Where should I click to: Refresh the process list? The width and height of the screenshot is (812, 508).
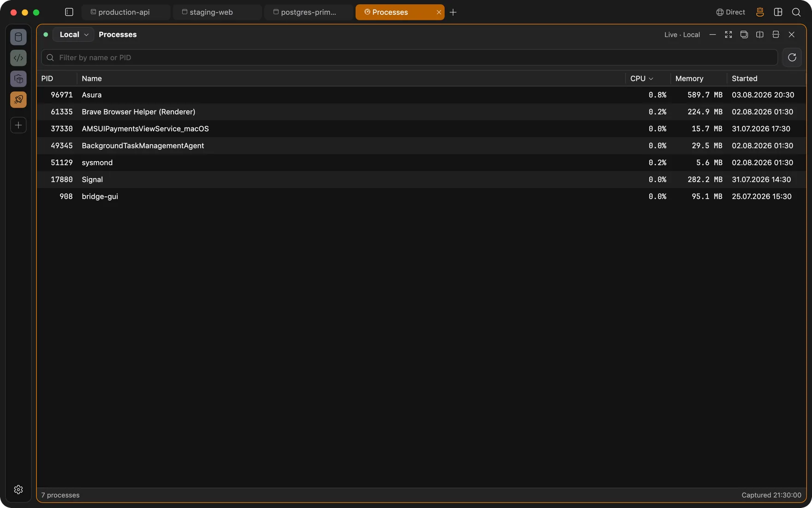(792, 57)
